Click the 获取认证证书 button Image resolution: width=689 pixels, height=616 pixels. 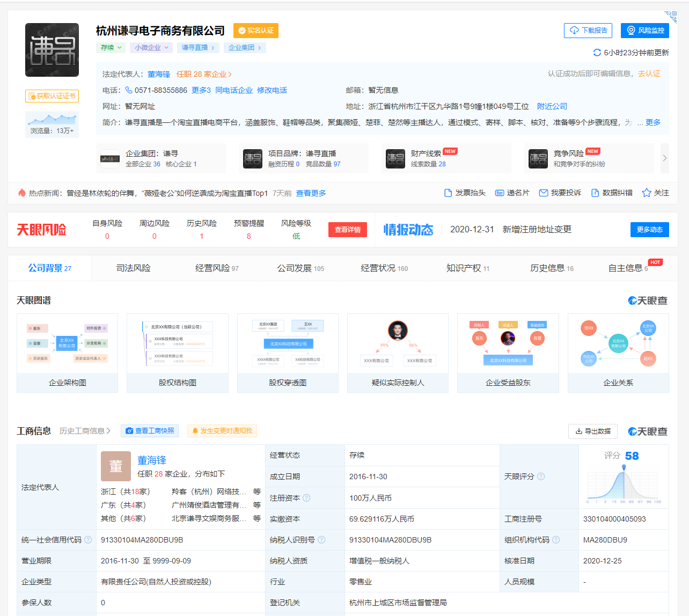(x=52, y=96)
